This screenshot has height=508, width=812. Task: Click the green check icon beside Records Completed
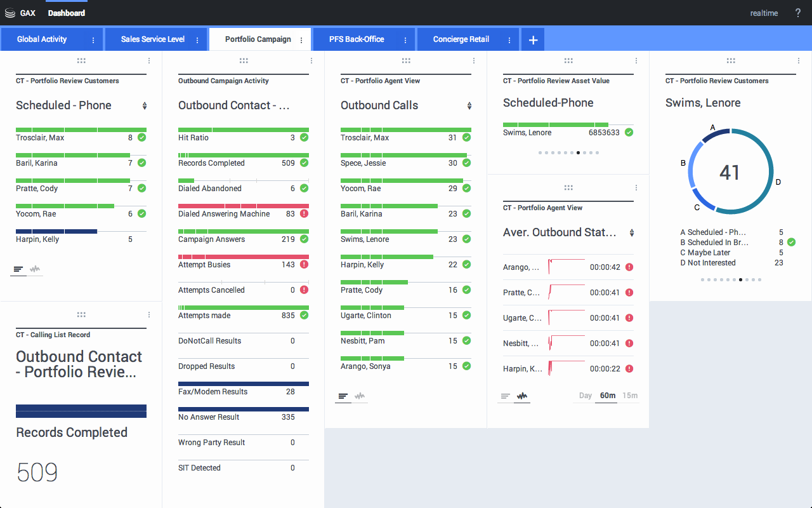[x=304, y=163]
